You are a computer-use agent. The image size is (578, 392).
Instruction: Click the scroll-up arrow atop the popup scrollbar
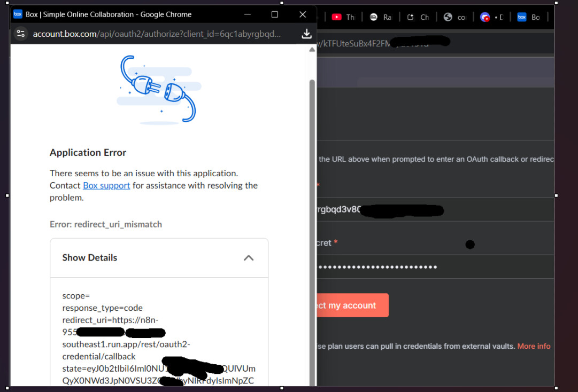coord(312,49)
